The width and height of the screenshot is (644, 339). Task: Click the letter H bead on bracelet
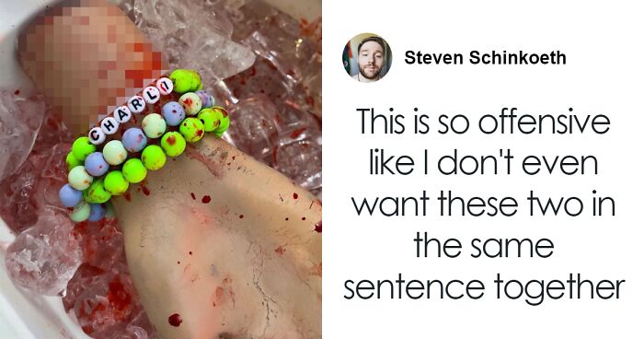[x=110, y=125]
